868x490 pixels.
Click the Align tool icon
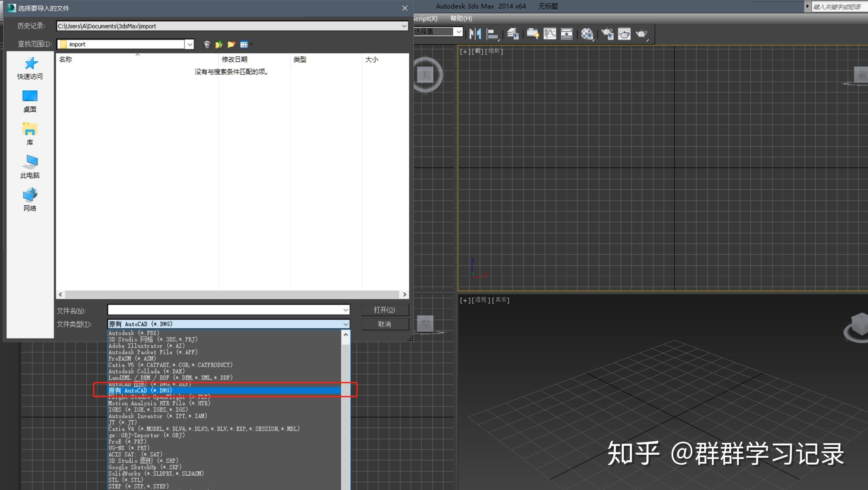tap(492, 34)
